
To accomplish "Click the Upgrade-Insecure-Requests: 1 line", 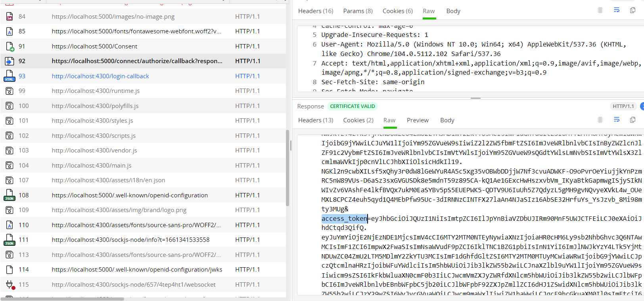I will click(375, 35).
